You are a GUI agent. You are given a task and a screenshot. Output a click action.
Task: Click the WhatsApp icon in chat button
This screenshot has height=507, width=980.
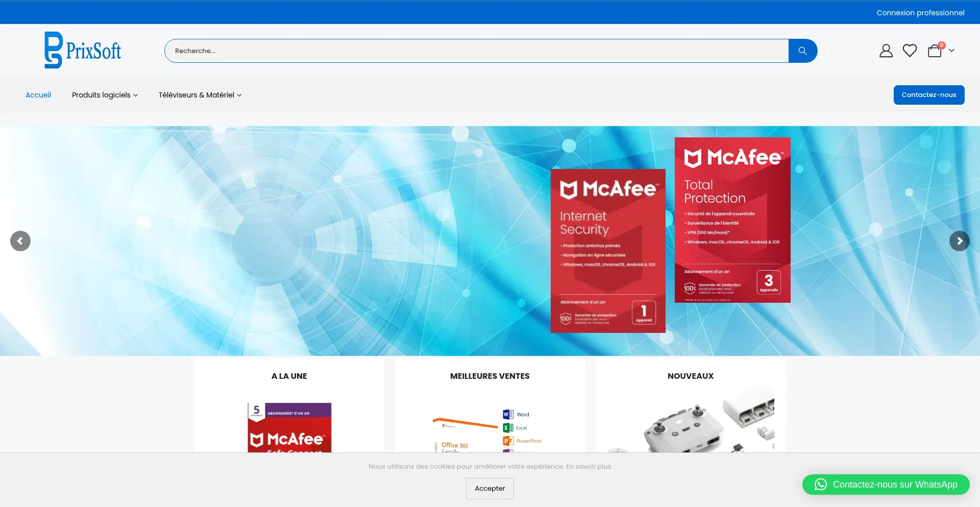pyautogui.click(x=821, y=485)
